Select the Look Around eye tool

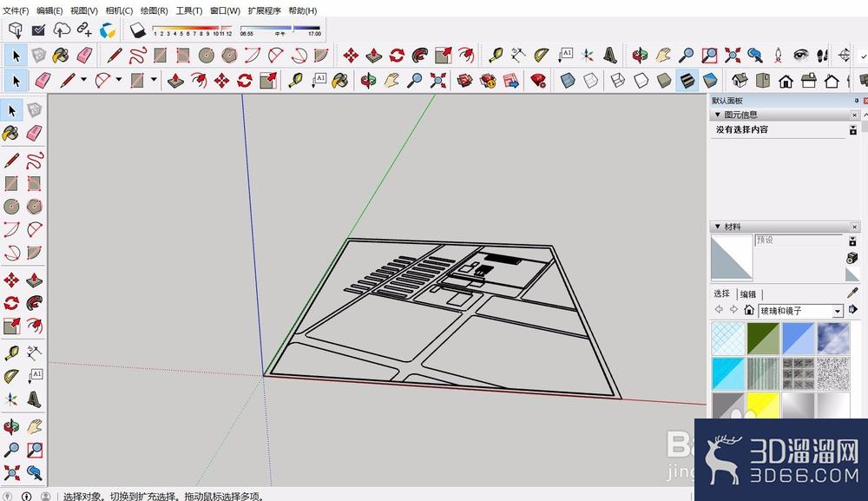click(800, 55)
